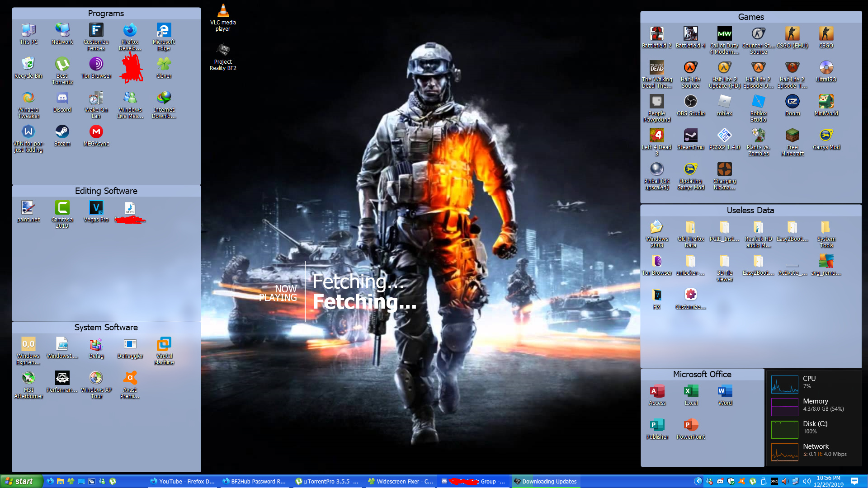Image resolution: width=868 pixels, height=488 pixels.
Task: Launch Counter-Strike Source icon
Action: 759,41
